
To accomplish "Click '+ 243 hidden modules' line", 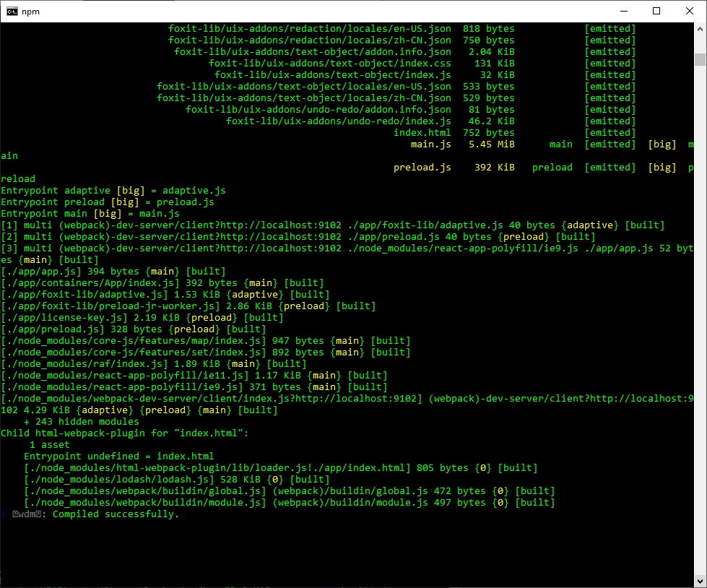I will point(82,422).
